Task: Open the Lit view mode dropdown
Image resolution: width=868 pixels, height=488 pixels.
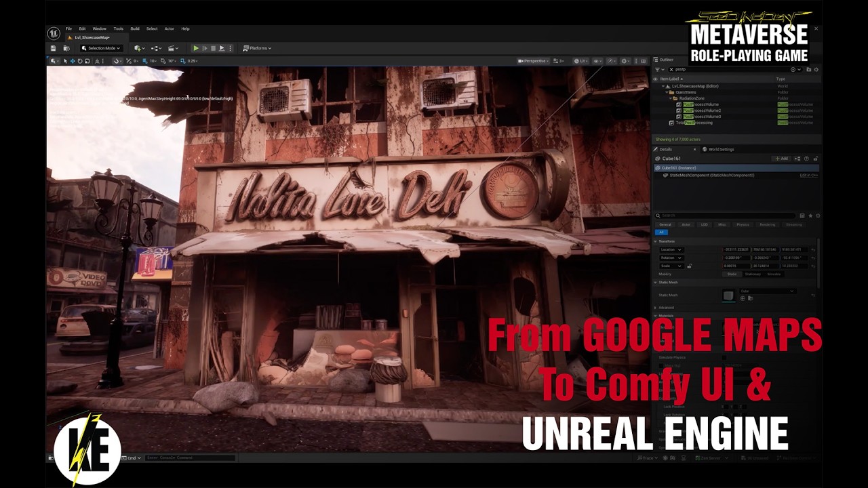Action: (580, 61)
